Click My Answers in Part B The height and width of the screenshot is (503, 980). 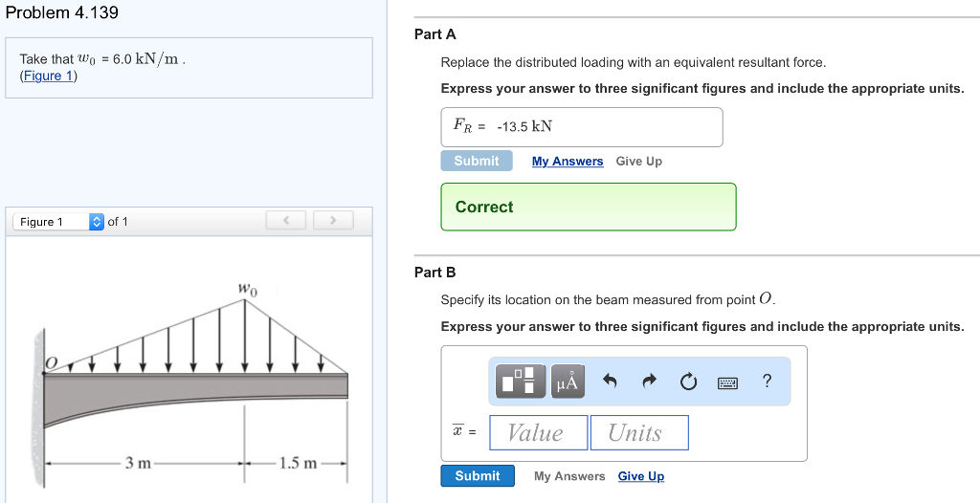[569, 476]
